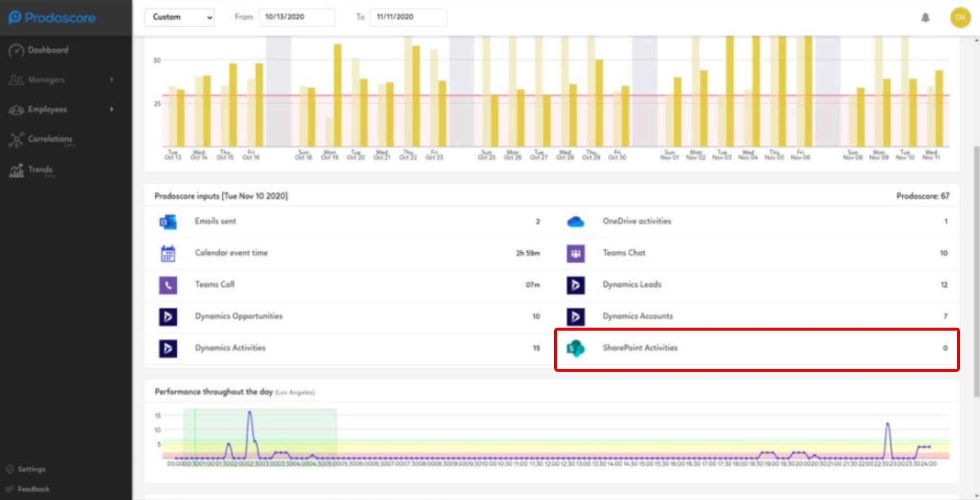This screenshot has width=980, height=500.
Task: Click the OneDrive cloud icon
Action: [576, 222]
